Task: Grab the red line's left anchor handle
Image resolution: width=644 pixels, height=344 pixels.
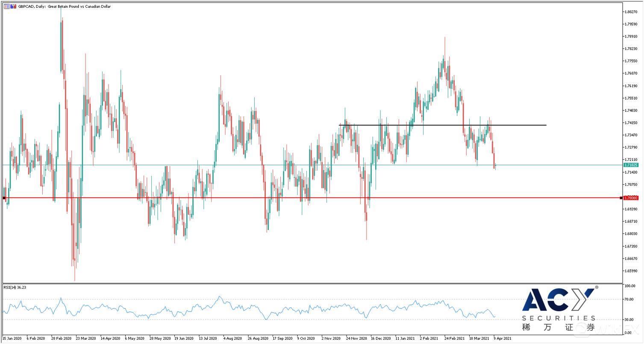Action: [4, 198]
